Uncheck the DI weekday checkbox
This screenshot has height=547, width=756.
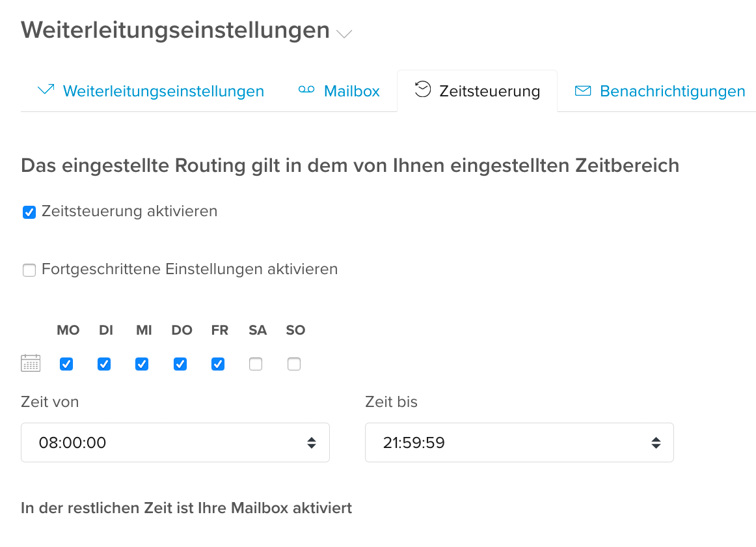(x=104, y=363)
